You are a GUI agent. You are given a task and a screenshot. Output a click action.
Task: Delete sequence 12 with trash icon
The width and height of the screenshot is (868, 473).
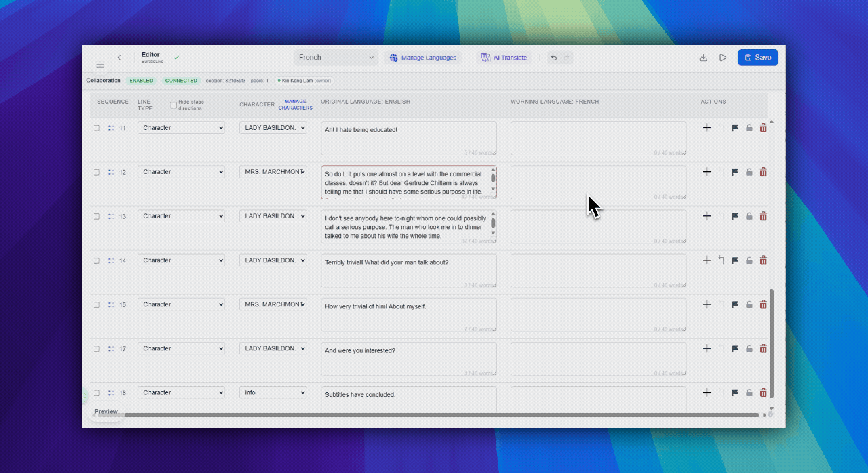764,172
